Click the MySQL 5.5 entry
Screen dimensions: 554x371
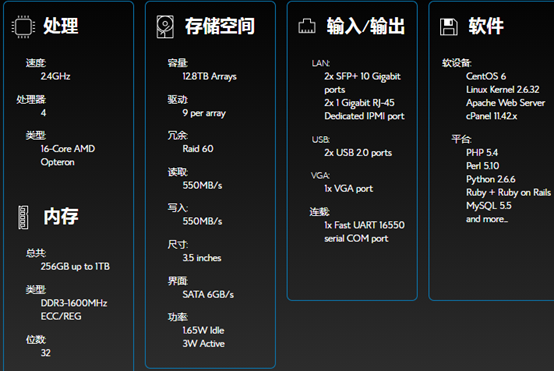tap(489, 206)
